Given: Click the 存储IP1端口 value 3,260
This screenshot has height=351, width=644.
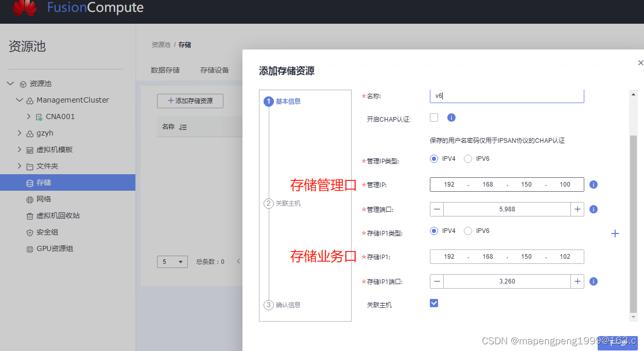Looking at the screenshot, I should tap(507, 281).
